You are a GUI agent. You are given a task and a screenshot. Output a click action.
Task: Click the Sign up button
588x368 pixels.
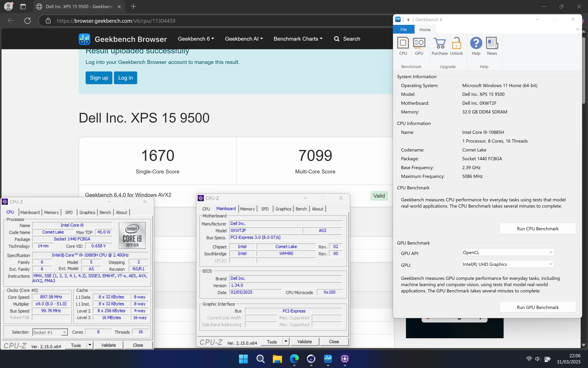tap(99, 78)
